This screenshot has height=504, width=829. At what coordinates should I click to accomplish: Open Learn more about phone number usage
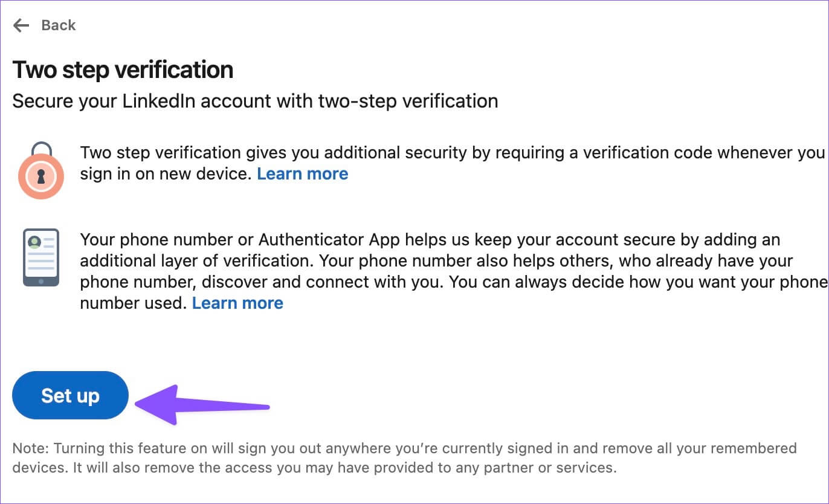coord(237,303)
